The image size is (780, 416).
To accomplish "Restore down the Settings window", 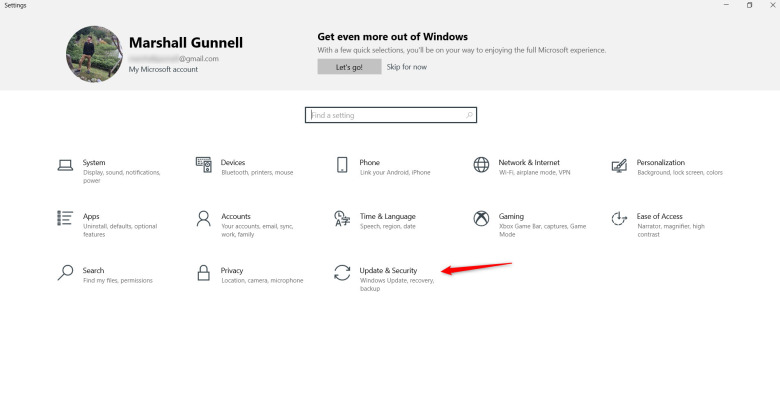I will (x=749, y=5).
